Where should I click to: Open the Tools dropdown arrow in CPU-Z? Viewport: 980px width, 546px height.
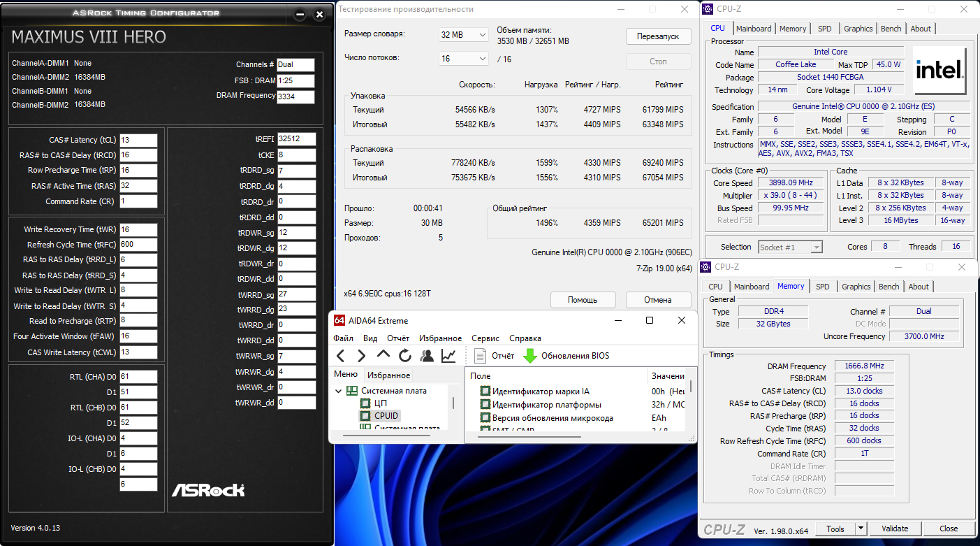(x=861, y=529)
